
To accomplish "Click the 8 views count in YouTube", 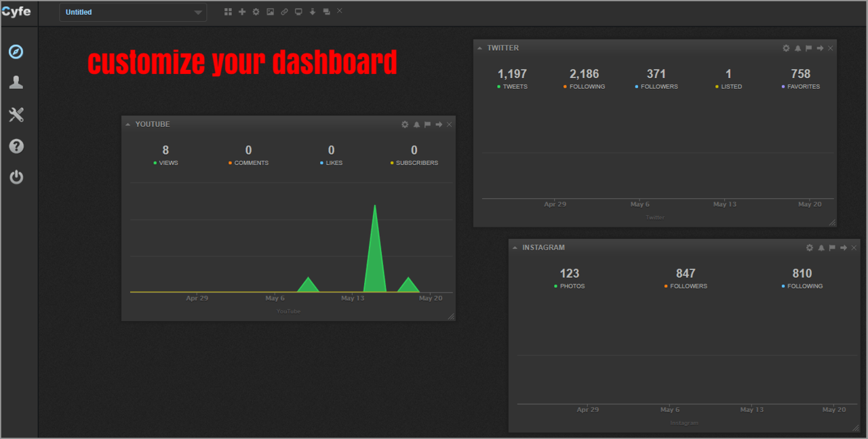I will click(165, 150).
